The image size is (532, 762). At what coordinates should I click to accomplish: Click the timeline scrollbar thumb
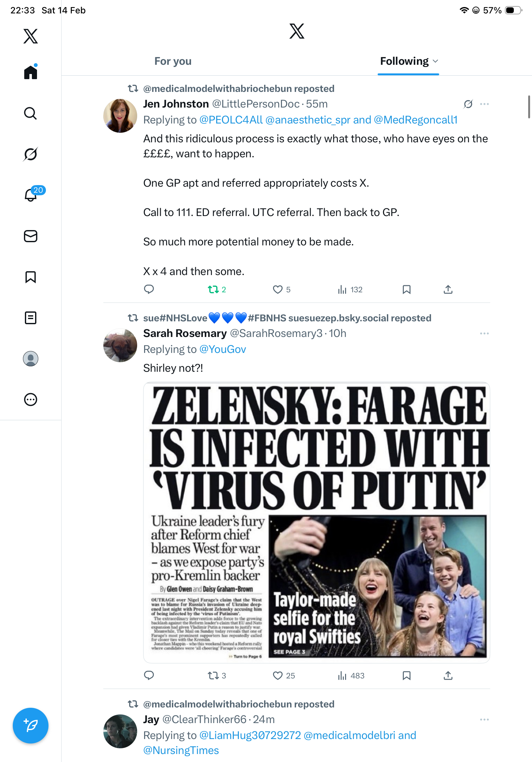click(x=529, y=107)
